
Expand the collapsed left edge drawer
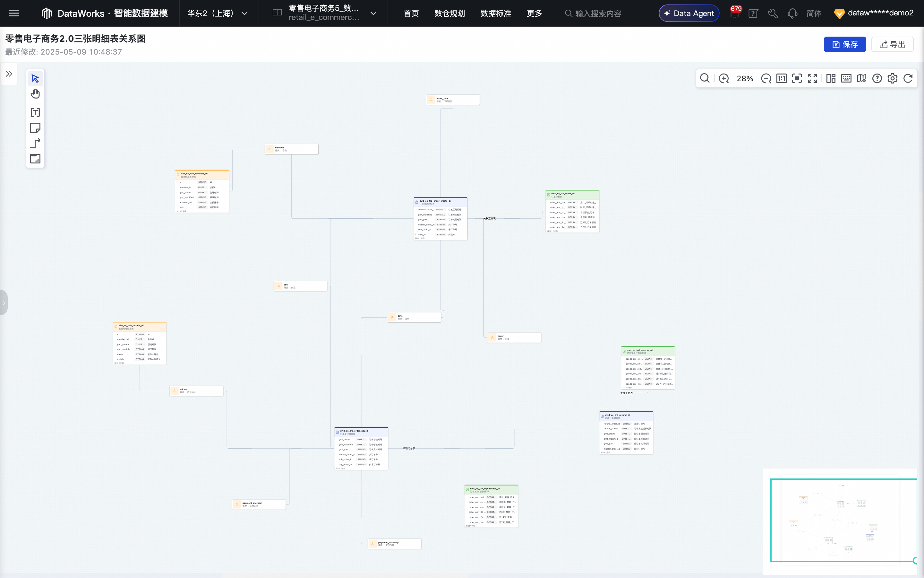click(4, 303)
